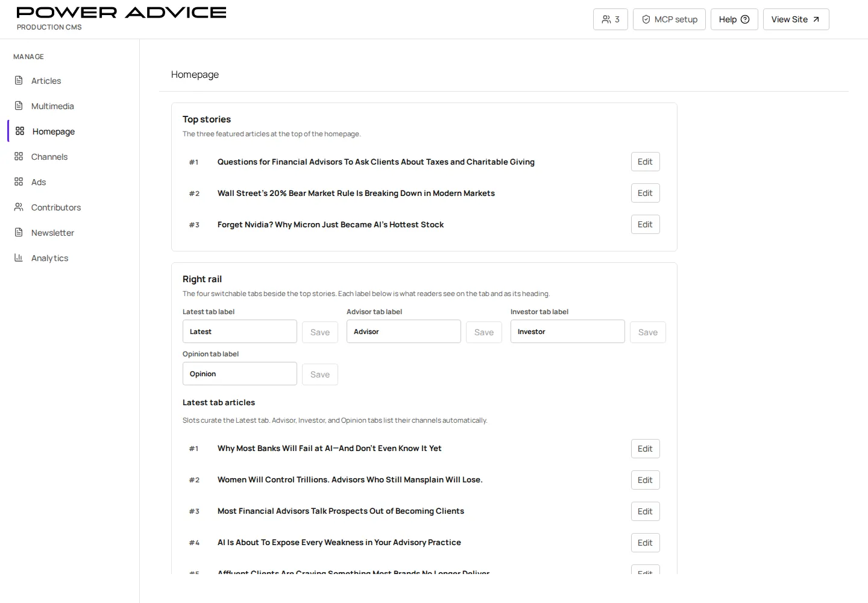Image resolution: width=868 pixels, height=603 pixels.
Task: Click the Channels grid icon in sidebar
Action: click(19, 156)
